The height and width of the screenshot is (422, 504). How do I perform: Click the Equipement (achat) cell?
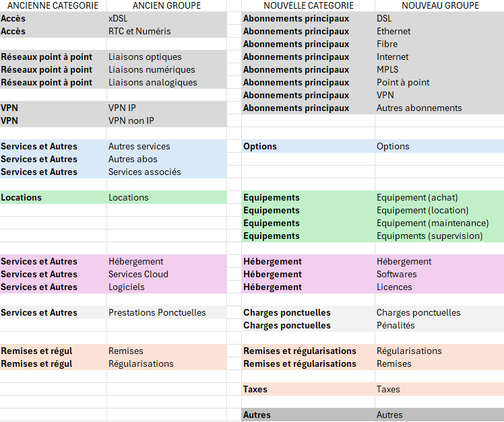point(417,197)
